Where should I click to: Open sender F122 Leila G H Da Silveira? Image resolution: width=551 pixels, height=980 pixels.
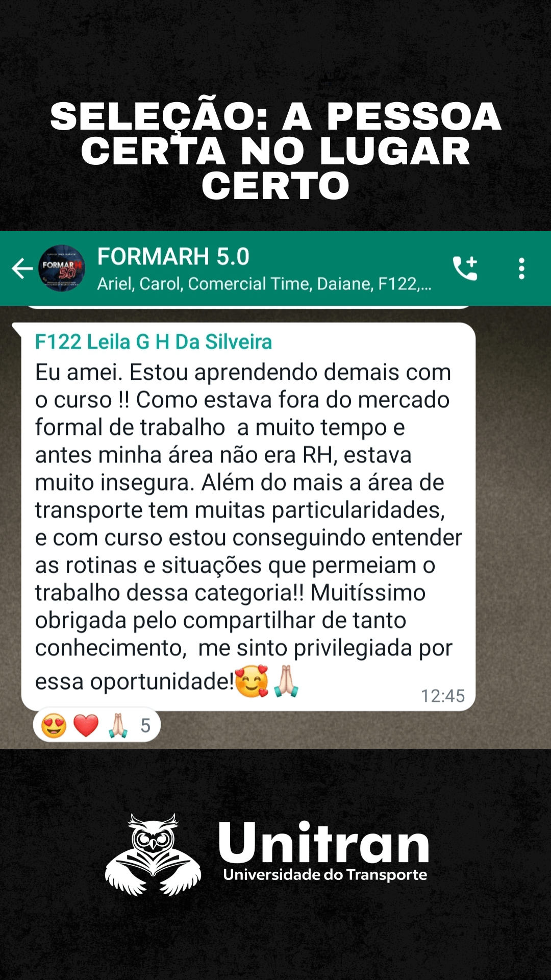coord(154,342)
